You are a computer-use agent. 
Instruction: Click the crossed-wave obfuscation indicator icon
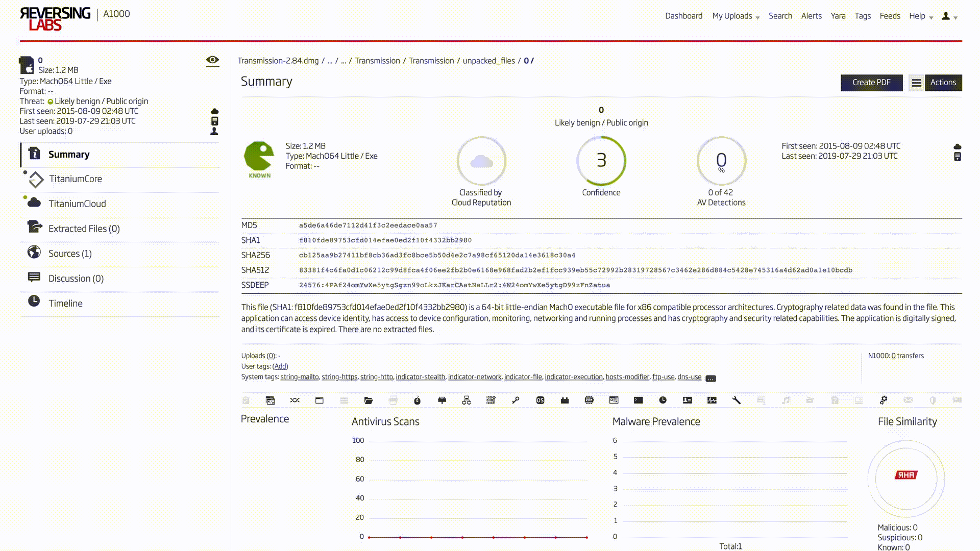coord(295,400)
